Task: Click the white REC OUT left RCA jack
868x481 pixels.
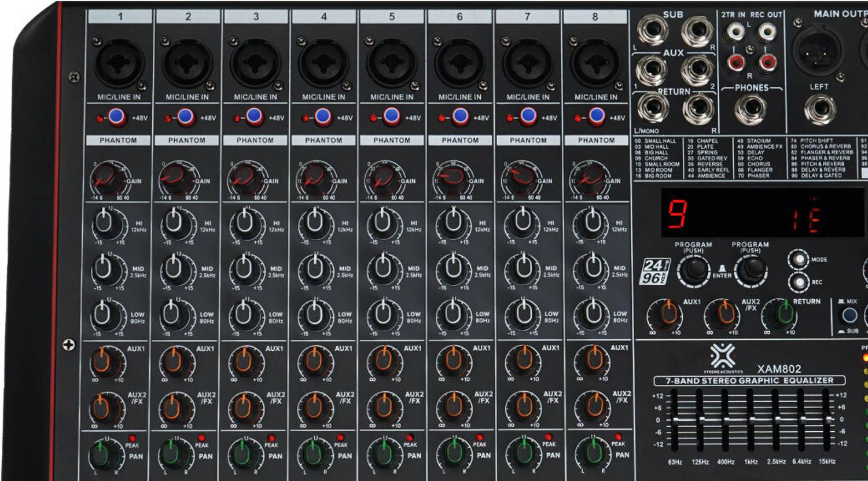Action: [x=767, y=32]
